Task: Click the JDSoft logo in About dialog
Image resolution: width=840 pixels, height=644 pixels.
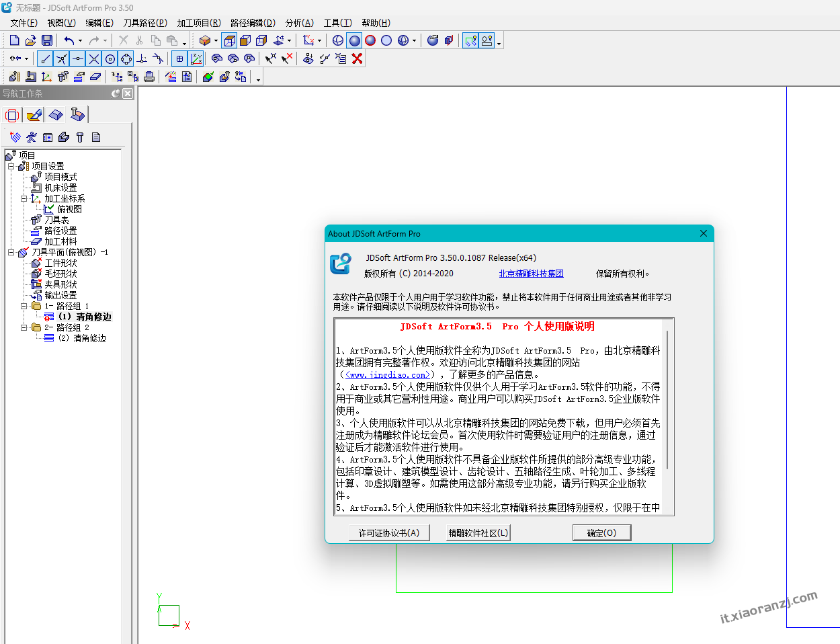Action: pyautogui.click(x=341, y=264)
